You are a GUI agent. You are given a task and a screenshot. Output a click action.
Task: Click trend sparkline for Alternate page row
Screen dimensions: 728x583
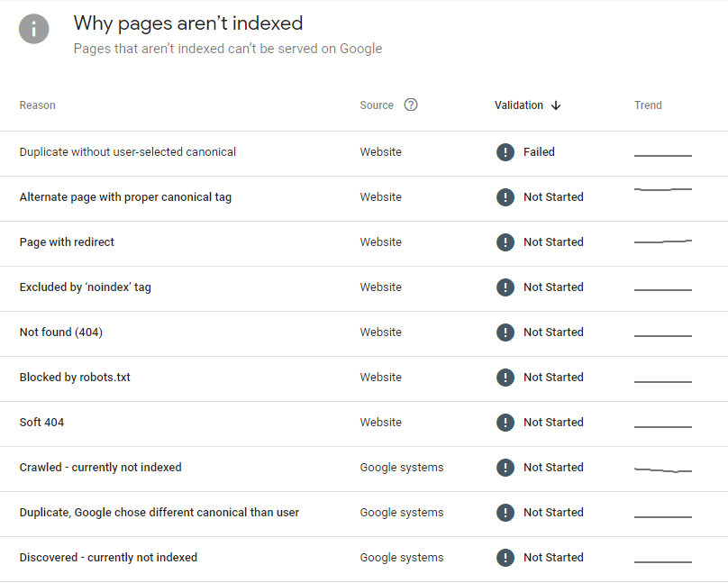click(663, 190)
